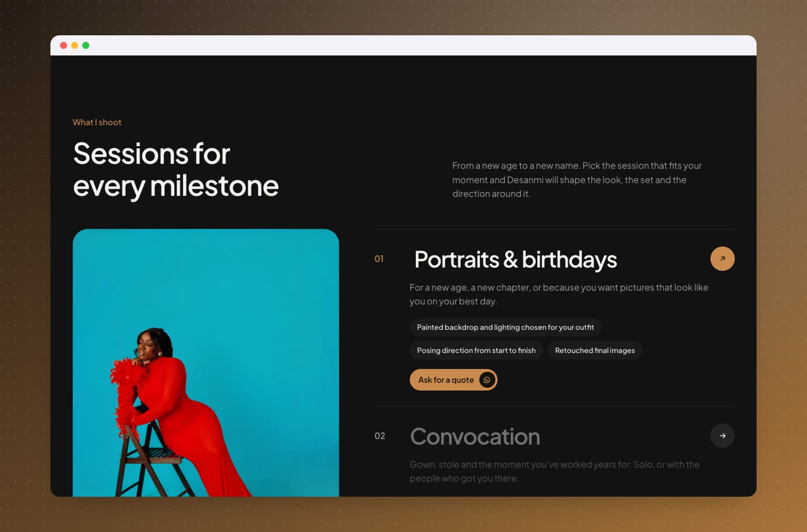Click the Convocation description about gown and stole
The width and height of the screenshot is (807, 532).
pos(554,471)
